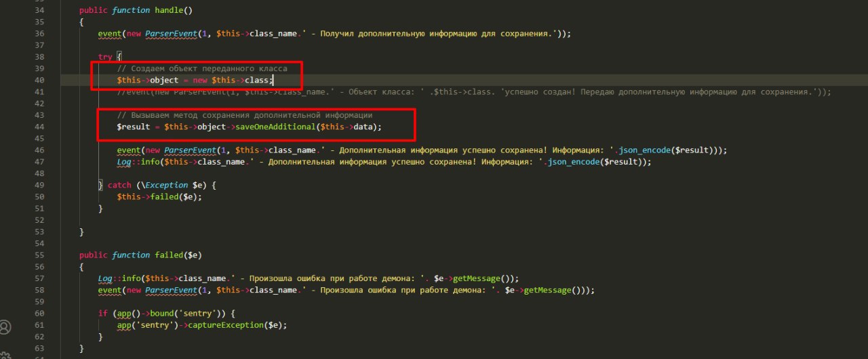
Task: Click the 'failed' function name on line 55
Action: (x=167, y=255)
